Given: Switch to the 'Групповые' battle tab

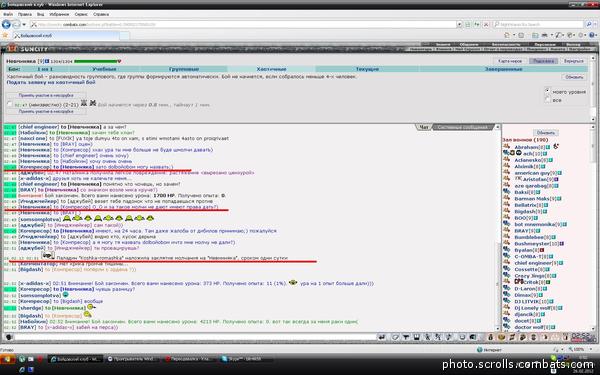Looking at the screenshot, I should pyautogui.click(x=184, y=69).
